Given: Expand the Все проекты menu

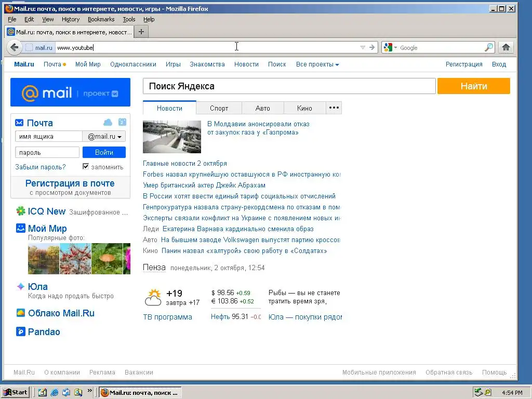Looking at the screenshot, I should (317, 64).
